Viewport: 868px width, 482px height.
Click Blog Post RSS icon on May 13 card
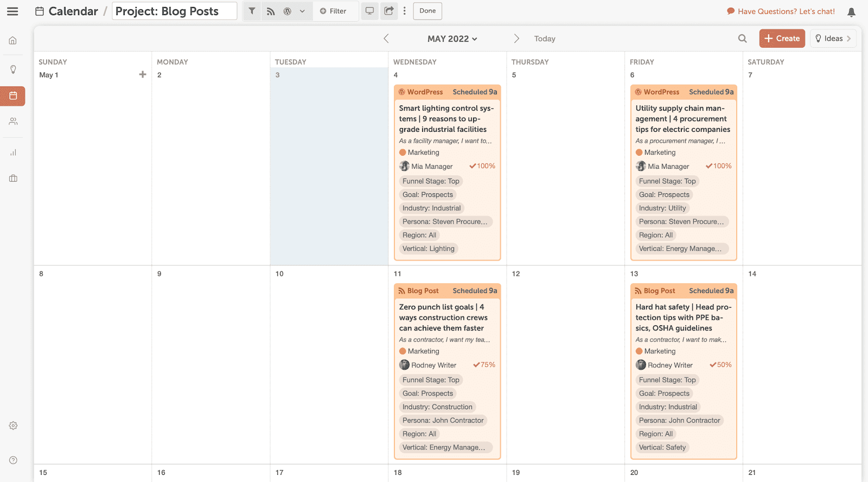639,291
